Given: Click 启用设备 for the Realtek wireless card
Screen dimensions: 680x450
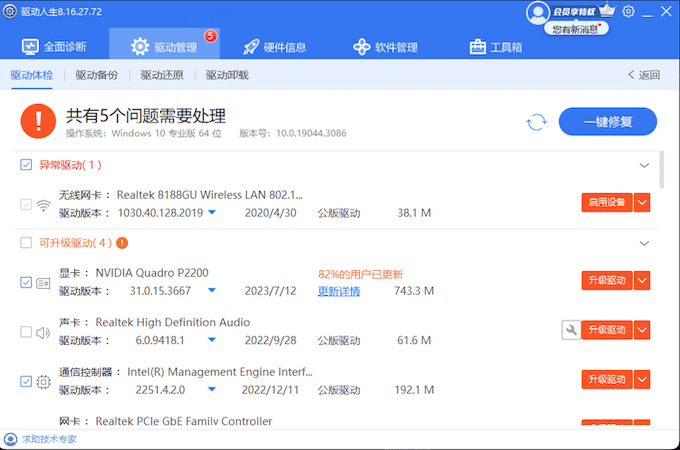Looking at the screenshot, I should pos(607,202).
